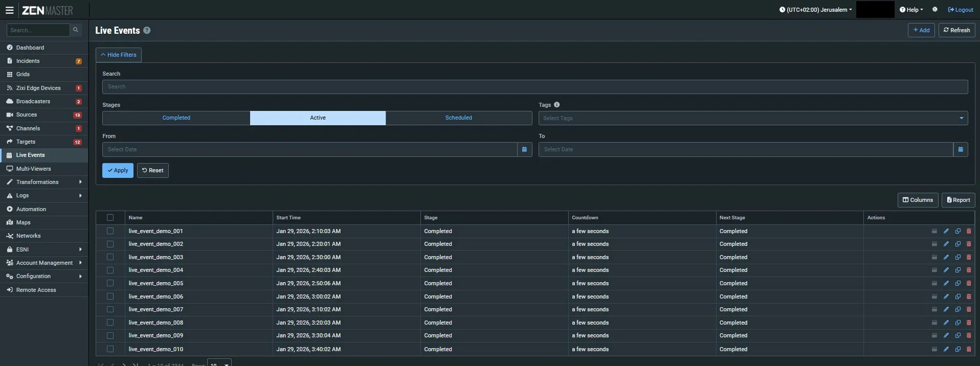Toggle the select-all checkbox in table header
980x366 pixels.
[110, 218]
